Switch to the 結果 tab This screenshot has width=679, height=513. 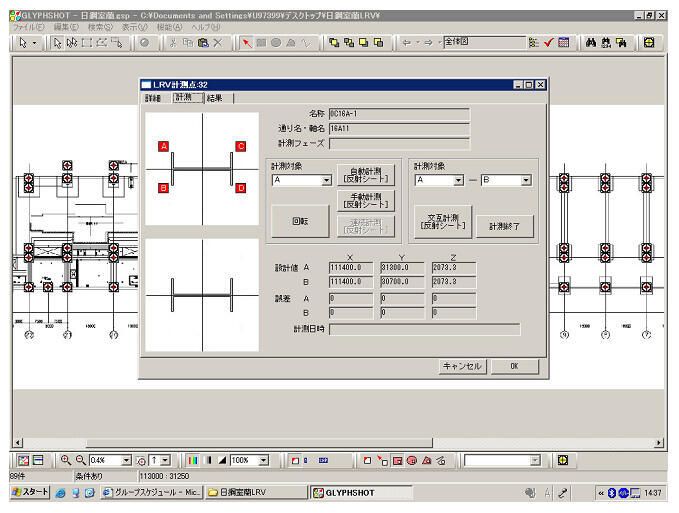pyautogui.click(x=216, y=98)
